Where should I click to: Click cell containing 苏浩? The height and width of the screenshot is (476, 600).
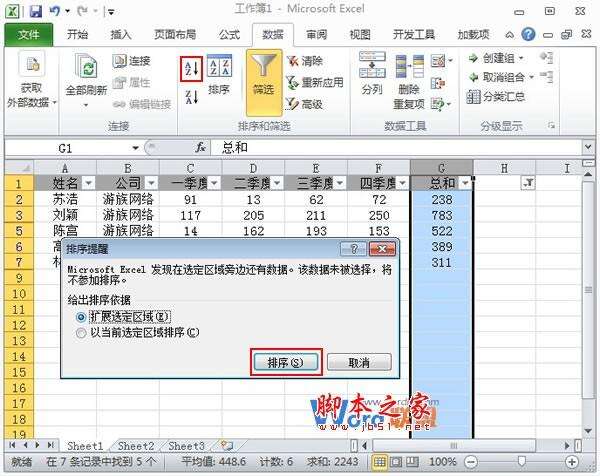coord(65,199)
